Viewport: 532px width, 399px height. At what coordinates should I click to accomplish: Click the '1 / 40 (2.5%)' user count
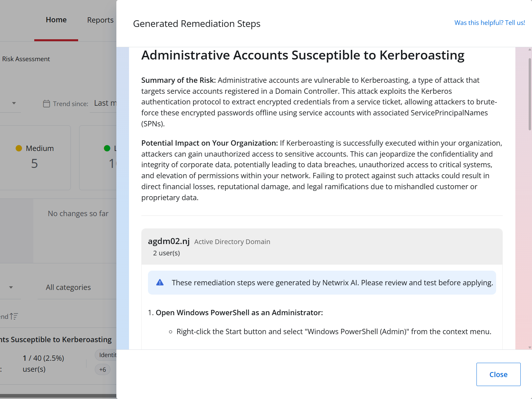point(43,358)
